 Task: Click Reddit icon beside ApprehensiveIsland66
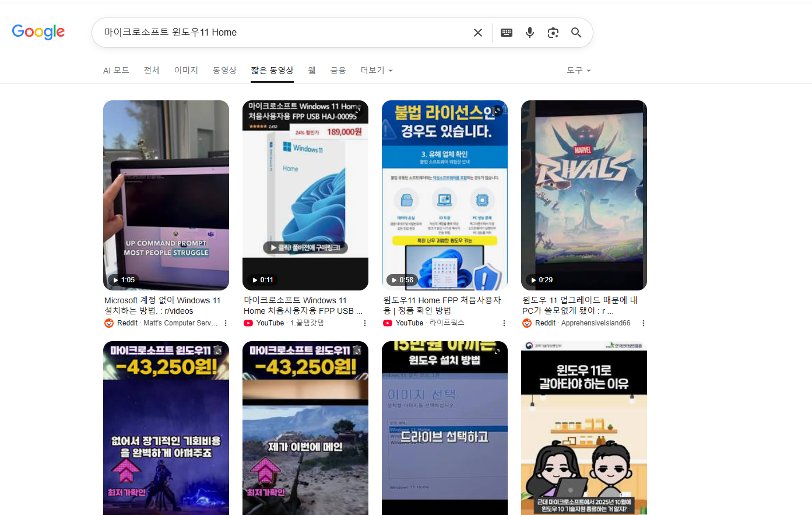click(527, 323)
